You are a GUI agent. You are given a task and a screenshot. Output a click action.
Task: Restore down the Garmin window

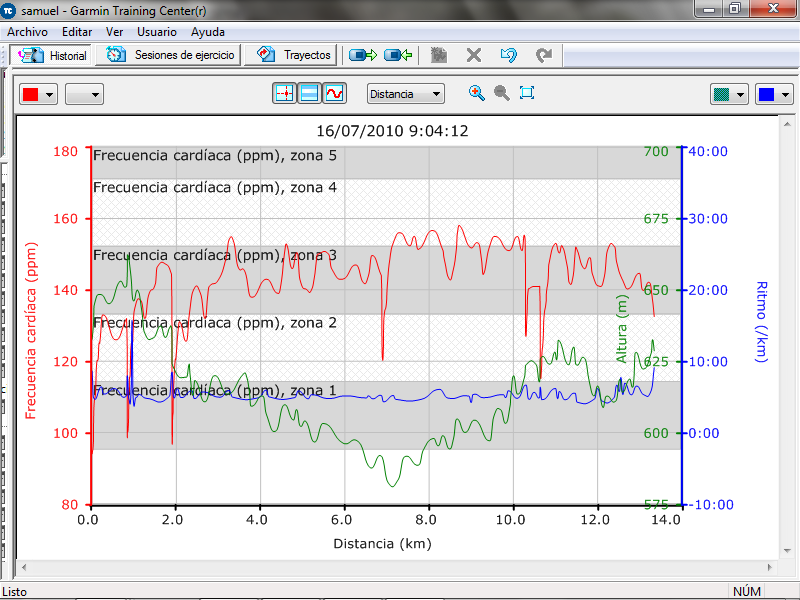[x=735, y=9]
